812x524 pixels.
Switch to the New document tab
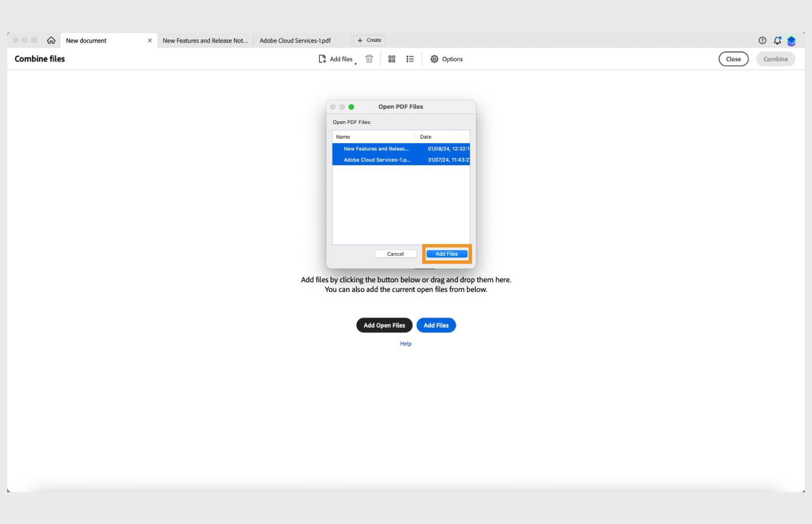coord(86,40)
